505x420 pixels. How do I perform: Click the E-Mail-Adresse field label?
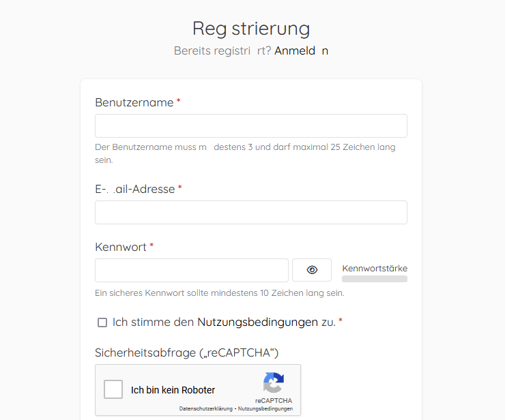(x=135, y=189)
